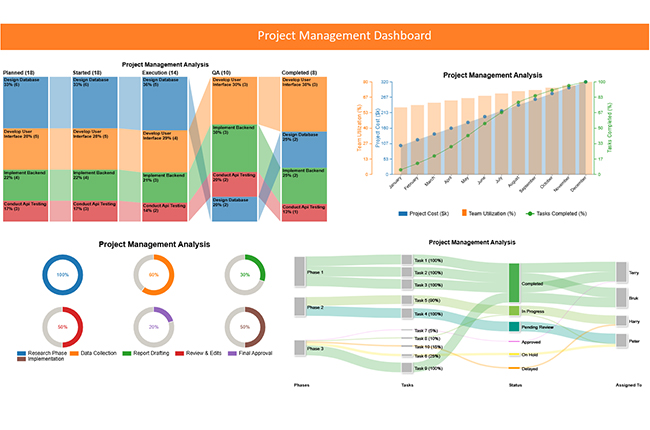Click the Tasks Completed legend marker
650x430 pixels.
527,213
